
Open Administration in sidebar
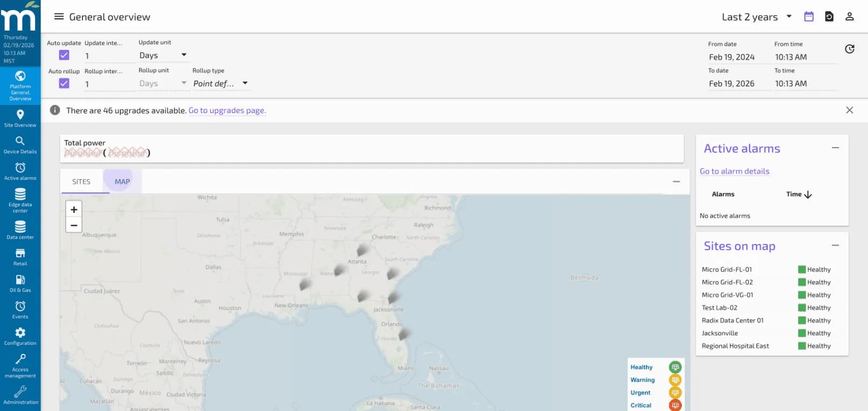pos(20,395)
